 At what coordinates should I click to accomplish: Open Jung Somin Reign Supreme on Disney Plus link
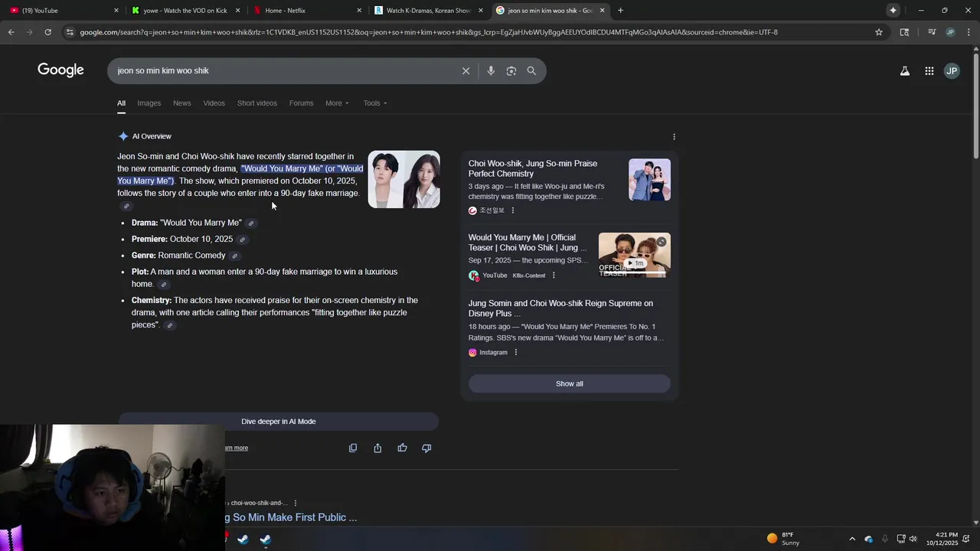pyautogui.click(x=560, y=308)
